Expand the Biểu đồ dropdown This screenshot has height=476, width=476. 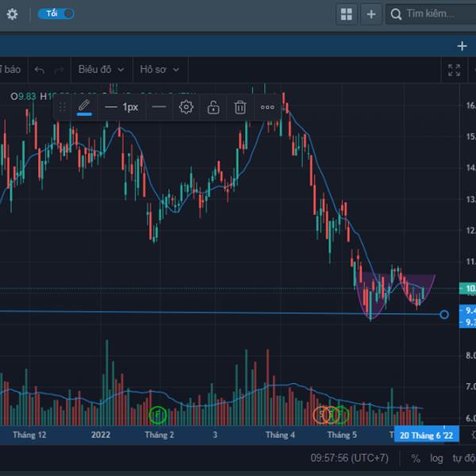pos(100,70)
